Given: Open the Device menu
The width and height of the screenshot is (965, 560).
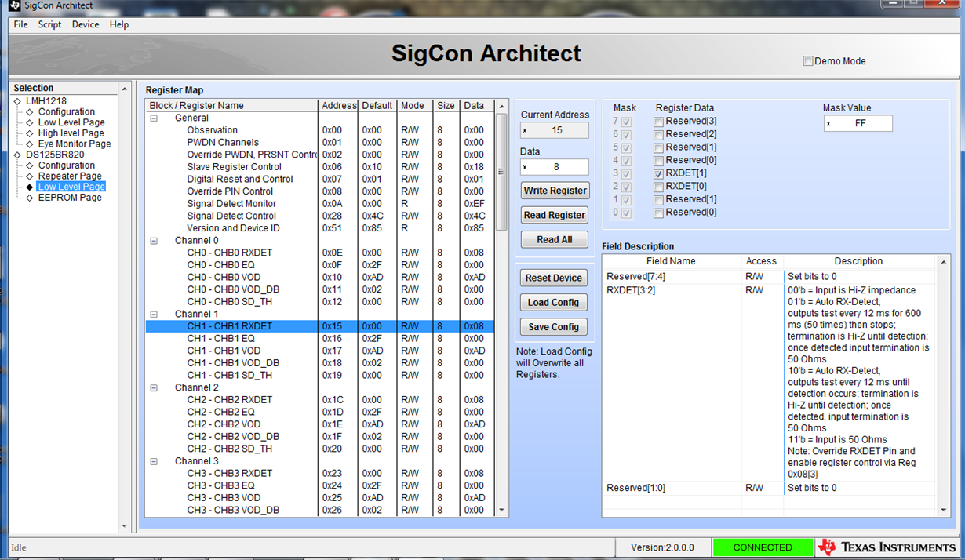Looking at the screenshot, I should click(85, 24).
